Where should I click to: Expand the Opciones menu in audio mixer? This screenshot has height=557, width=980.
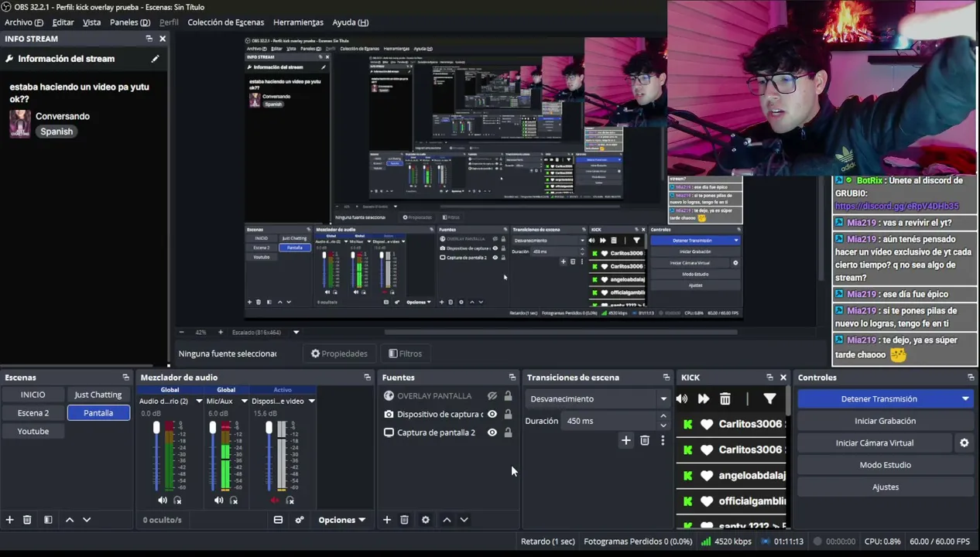(x=341, y=520)
